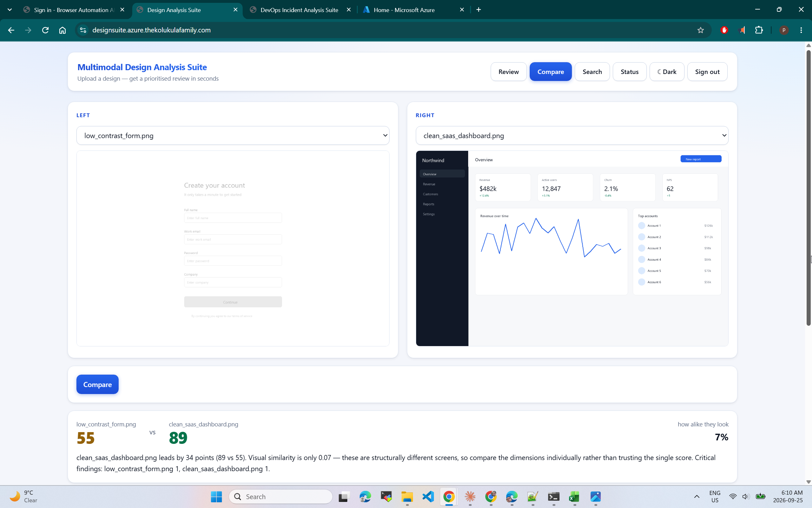Click the 7% similarity value
The width and height of the screenshot is (812, 508).
(721, 437)
